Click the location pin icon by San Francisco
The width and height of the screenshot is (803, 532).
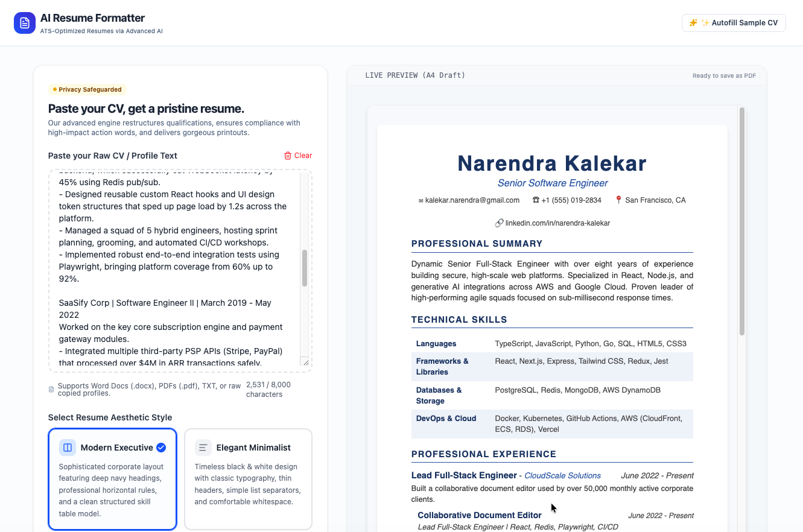pyautogui.click(x=618, y=200)
